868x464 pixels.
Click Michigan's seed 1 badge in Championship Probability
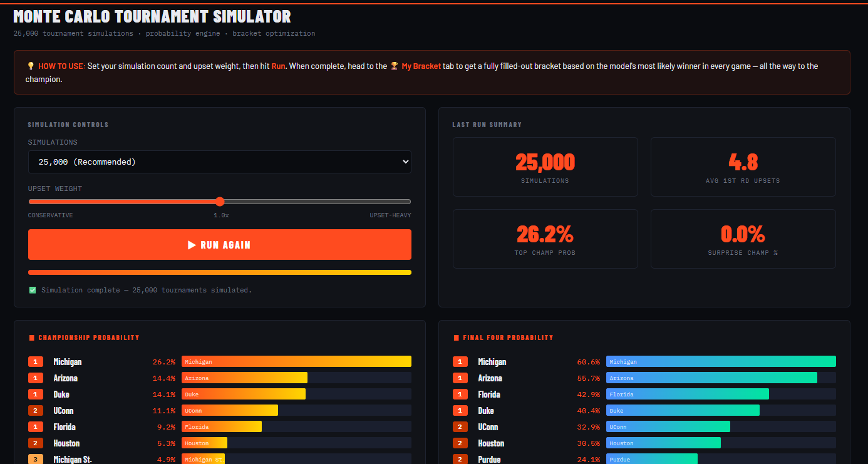pyautogui.click(x=36, y=362)
